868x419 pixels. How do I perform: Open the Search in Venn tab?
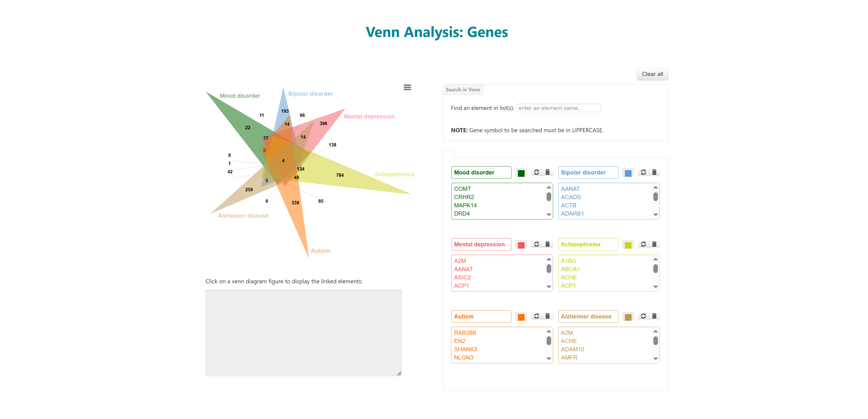463,90
